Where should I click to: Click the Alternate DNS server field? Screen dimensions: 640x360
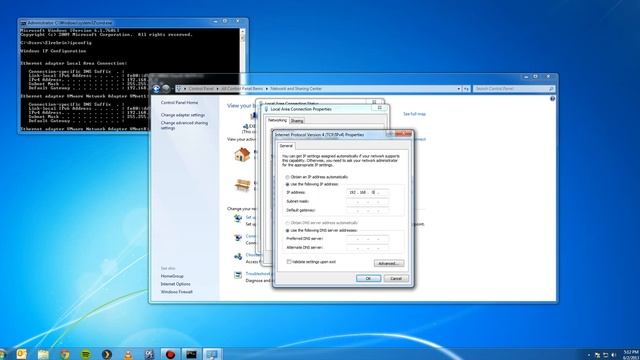(367, 247)
